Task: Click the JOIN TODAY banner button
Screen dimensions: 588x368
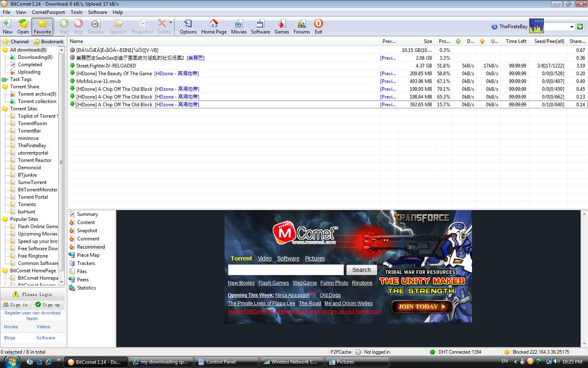Action: pyautogui.click(x=422, y=307)
